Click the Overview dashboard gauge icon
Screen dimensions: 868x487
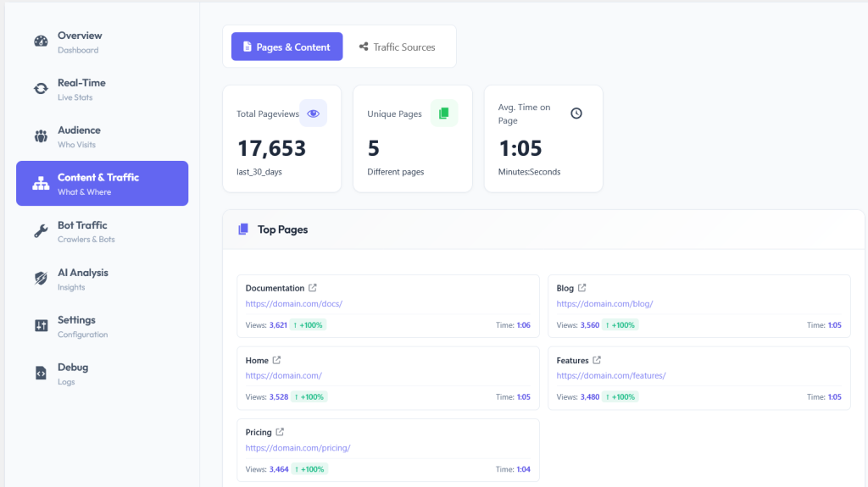[x=41, y=42]
